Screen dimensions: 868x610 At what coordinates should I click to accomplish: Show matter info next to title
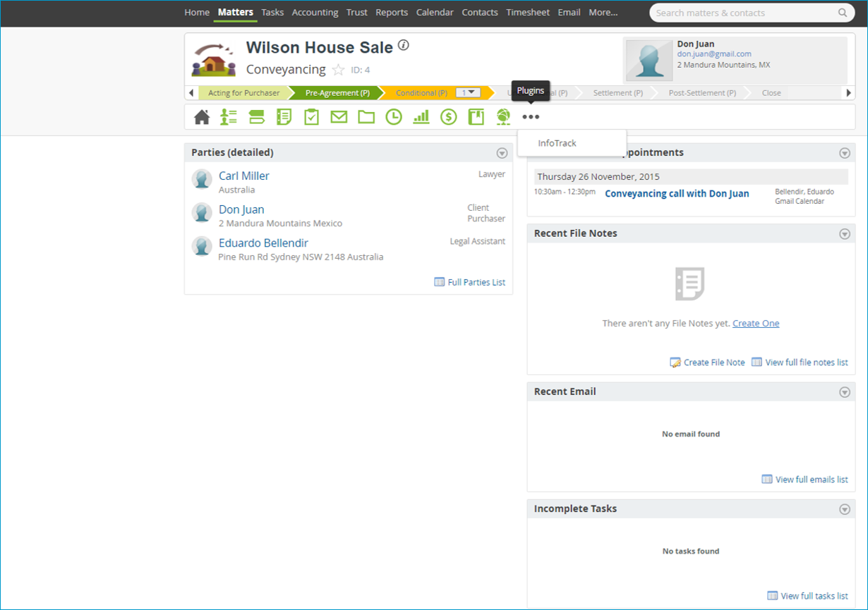coord(404,46)
